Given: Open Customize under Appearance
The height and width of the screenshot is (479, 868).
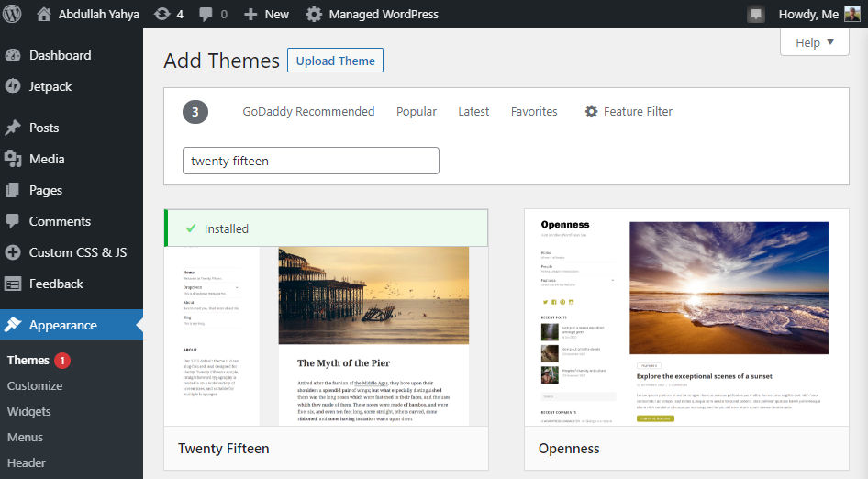Looking at the screenshot, I should pos(35,386).
